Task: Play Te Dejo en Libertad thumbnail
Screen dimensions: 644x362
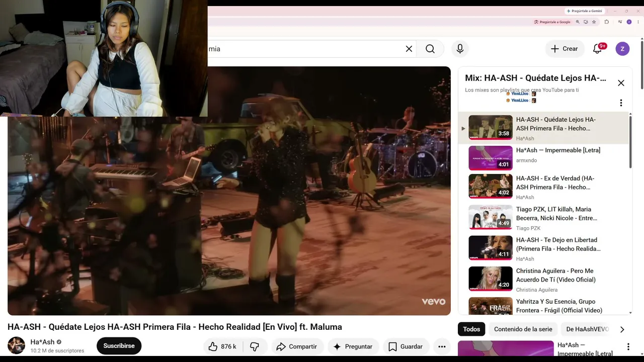Action: pos(491,248)
